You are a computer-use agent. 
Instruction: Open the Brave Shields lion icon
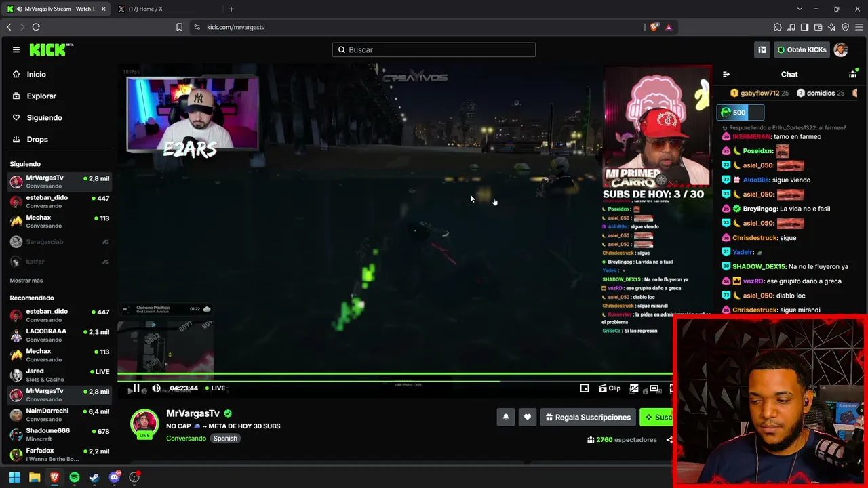point(654,27)
